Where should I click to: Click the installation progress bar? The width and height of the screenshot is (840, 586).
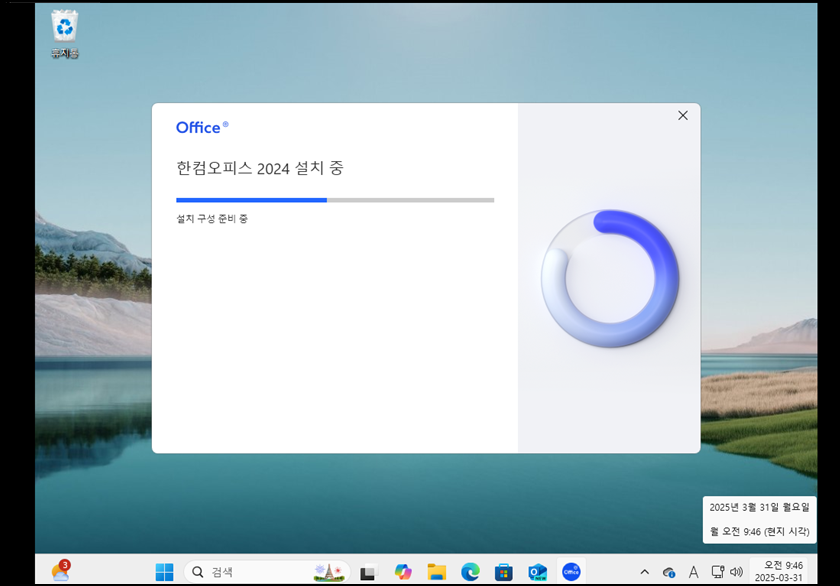click(335, 200)
